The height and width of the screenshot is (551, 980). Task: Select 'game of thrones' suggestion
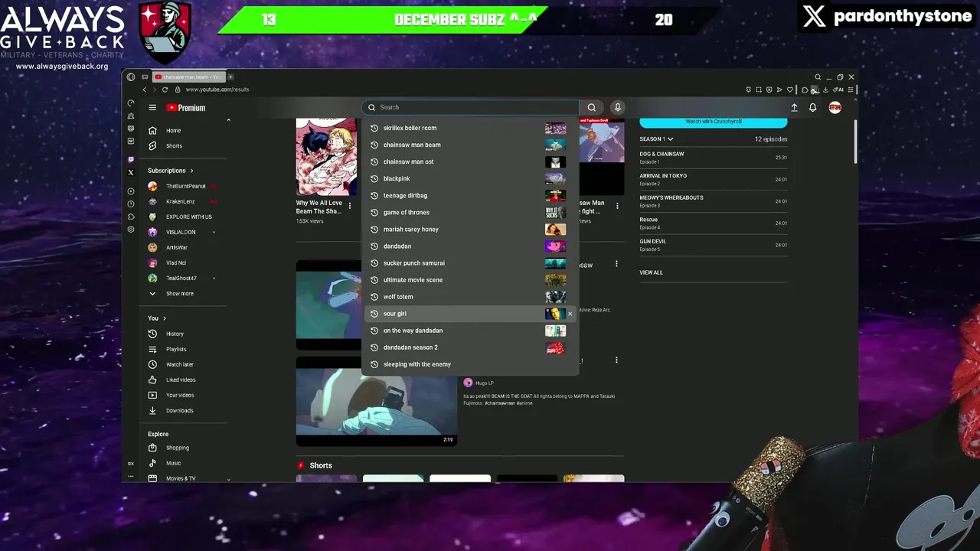469,213
